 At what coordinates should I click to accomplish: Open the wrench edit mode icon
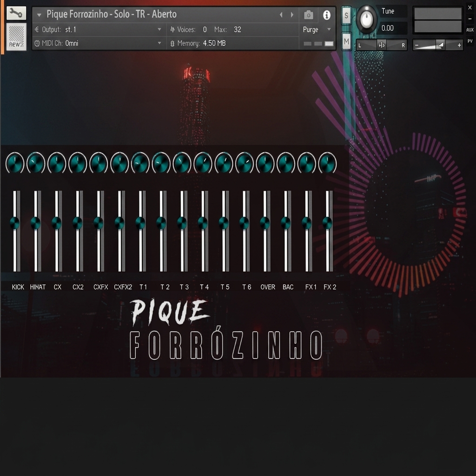click(x=16, y=13)
